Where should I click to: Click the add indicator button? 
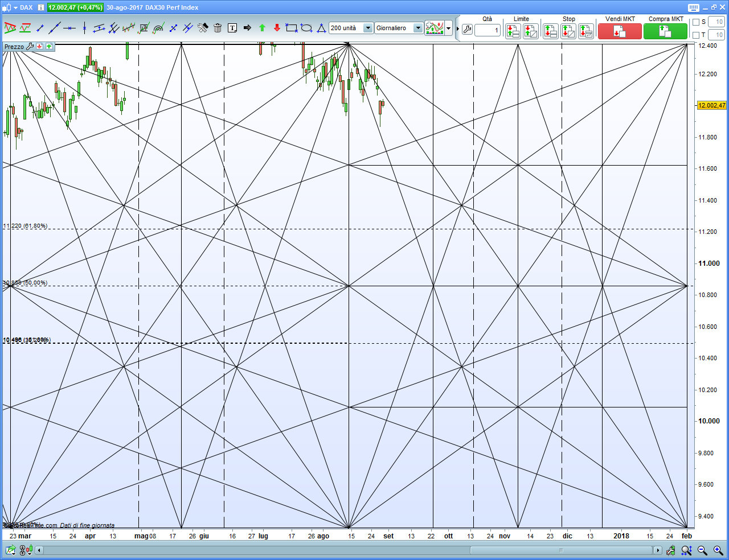tap(435, 28)
